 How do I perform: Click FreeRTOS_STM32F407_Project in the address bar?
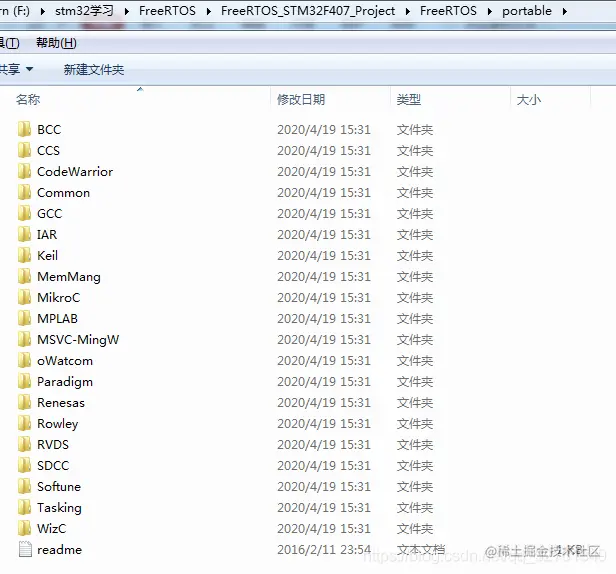tap(308, 11)
